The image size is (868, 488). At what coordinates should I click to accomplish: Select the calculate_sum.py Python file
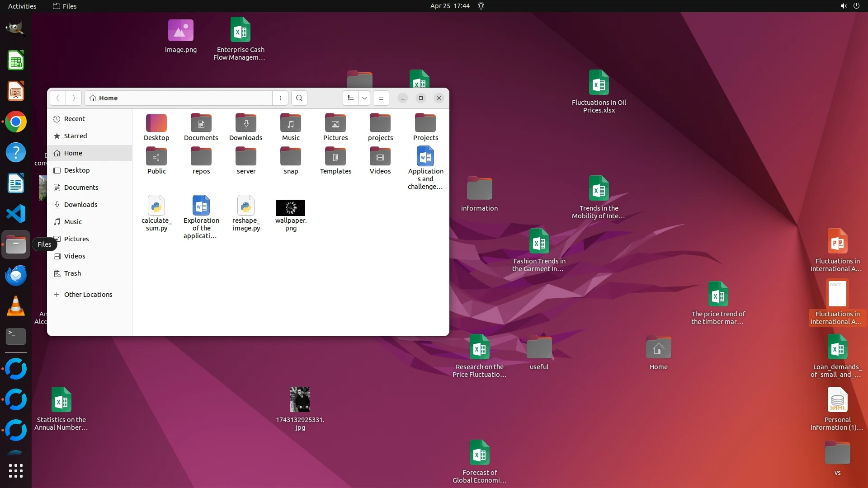(156, 206)
